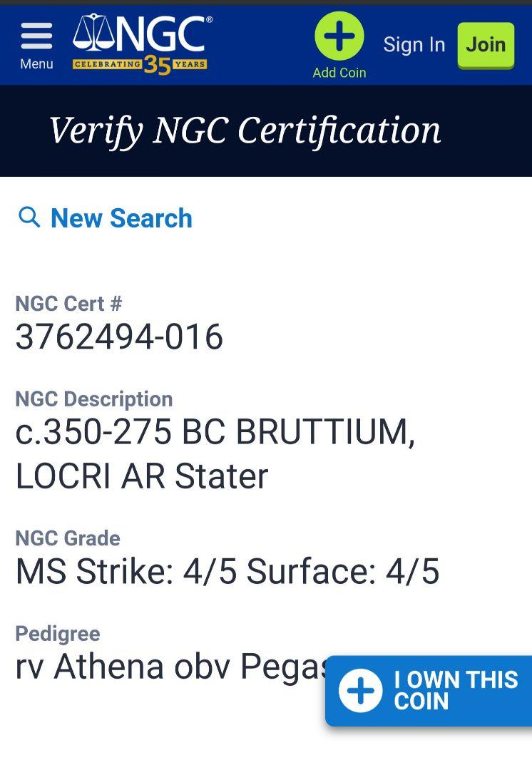Screen dimensions: 532x770
Task: Click the NGC Description label
Action: coord(94,399)
